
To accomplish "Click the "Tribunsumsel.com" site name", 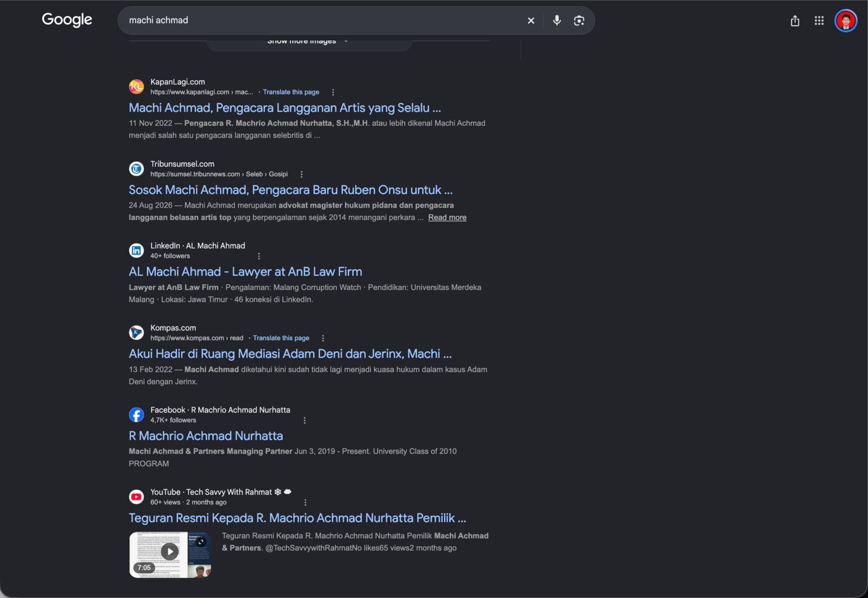I will pos(182,164).
